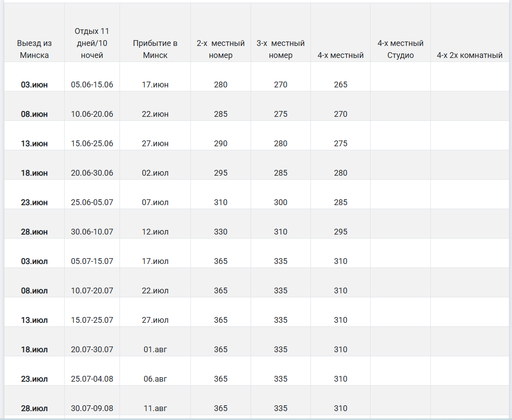This screenshot has height=420, width=512.
Task: Click price 300 in the 23.июн row
Action: pos(281,202)
